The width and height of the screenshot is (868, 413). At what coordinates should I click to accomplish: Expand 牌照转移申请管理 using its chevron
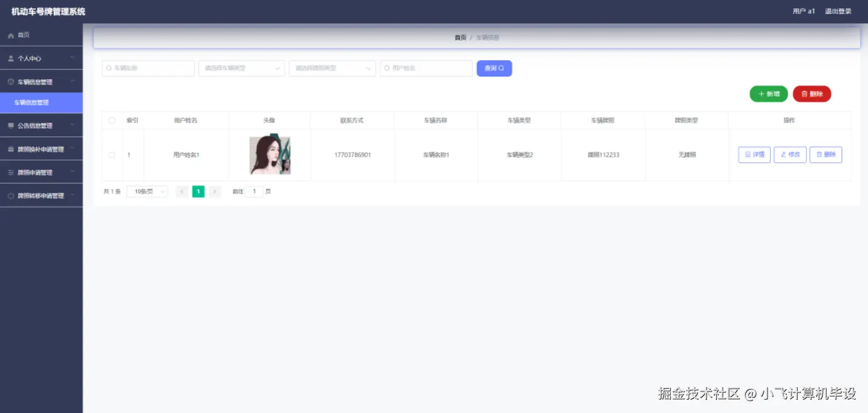pos(73,195)
